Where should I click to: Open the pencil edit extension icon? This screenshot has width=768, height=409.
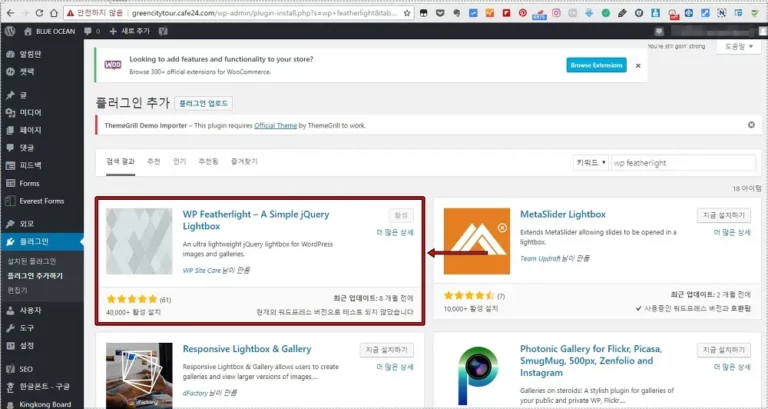point(622,13)
